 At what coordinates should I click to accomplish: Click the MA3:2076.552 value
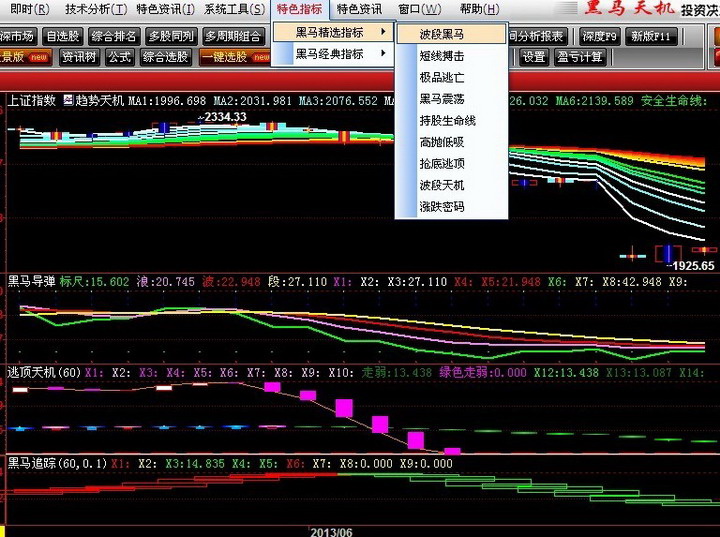coord(338,101)
